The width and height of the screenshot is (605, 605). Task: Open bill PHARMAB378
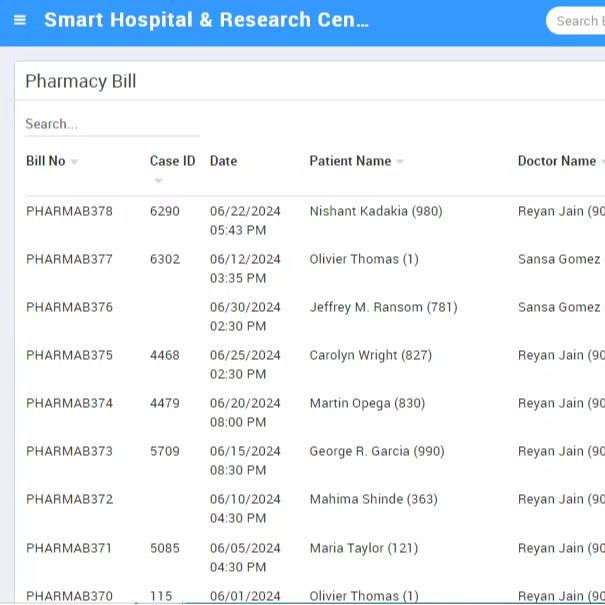(x=69, y=211)
